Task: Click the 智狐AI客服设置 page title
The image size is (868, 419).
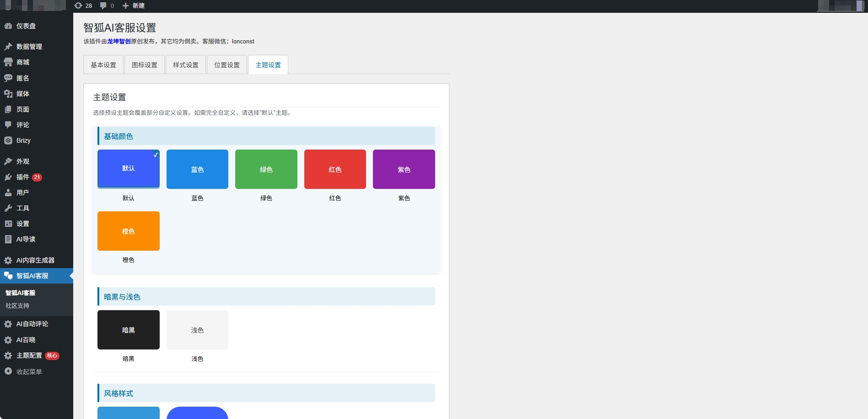Action: point(120,27)
